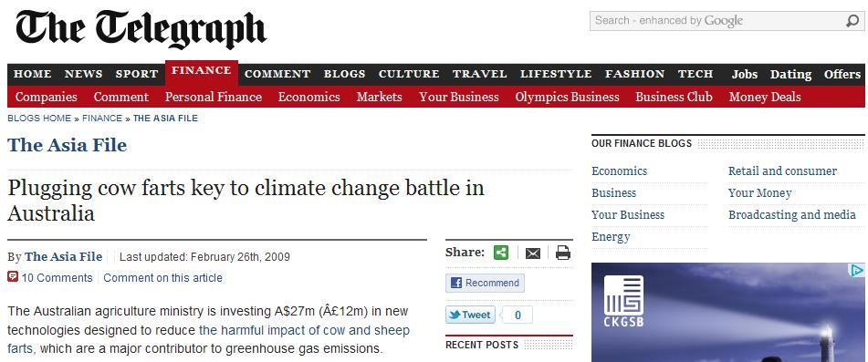Screen dimensions: 868x362
Task: Click the red comments bubble icon
Action: coord(13,277)
